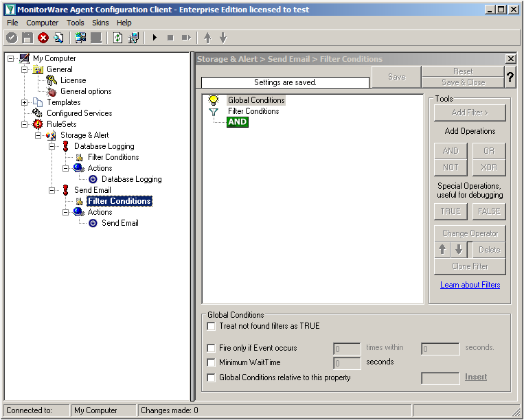
Task: Click the bug icon beside General options
Action: point(52,91)
